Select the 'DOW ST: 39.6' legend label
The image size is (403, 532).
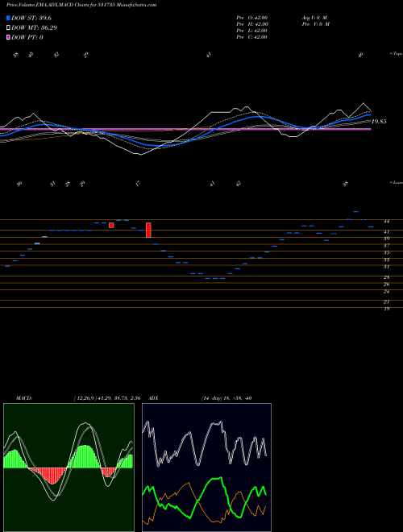(x=31, y=18)
